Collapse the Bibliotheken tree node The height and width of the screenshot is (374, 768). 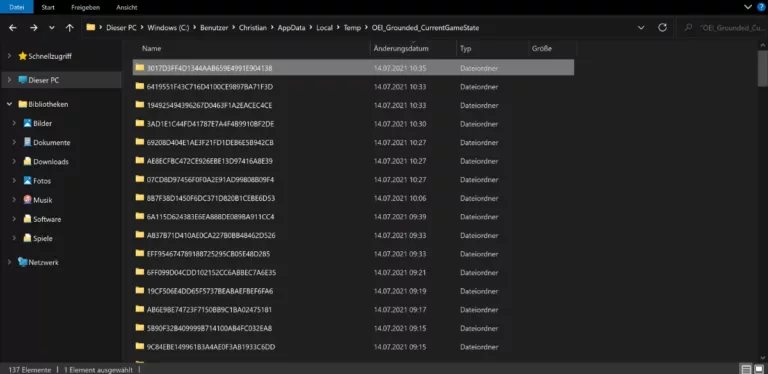click(x=9, y=104)
